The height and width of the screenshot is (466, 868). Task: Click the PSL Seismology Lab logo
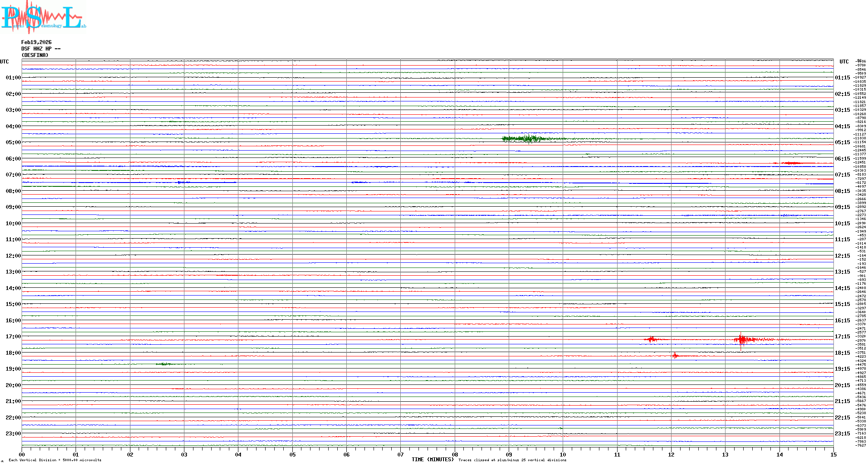[x=42, y=17]
